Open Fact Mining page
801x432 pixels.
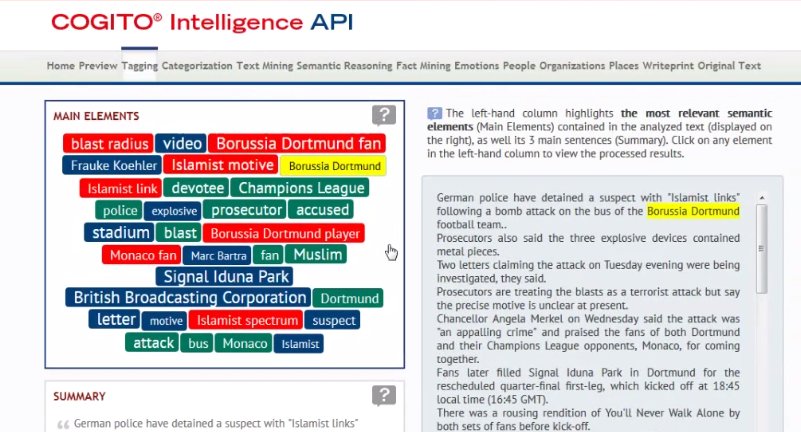(423, 66)
